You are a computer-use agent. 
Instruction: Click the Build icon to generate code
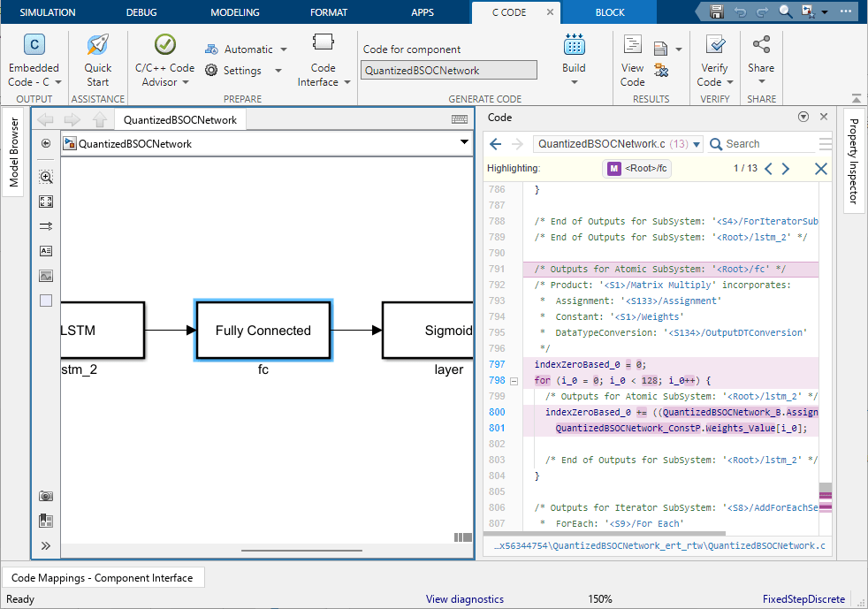574,46
